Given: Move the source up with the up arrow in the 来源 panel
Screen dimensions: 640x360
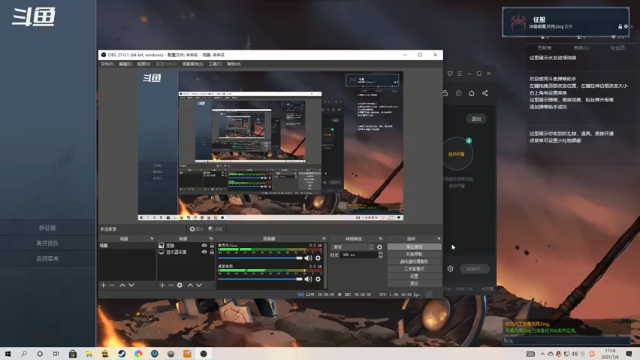Looking at the screenshot, I should click(190, 285).
